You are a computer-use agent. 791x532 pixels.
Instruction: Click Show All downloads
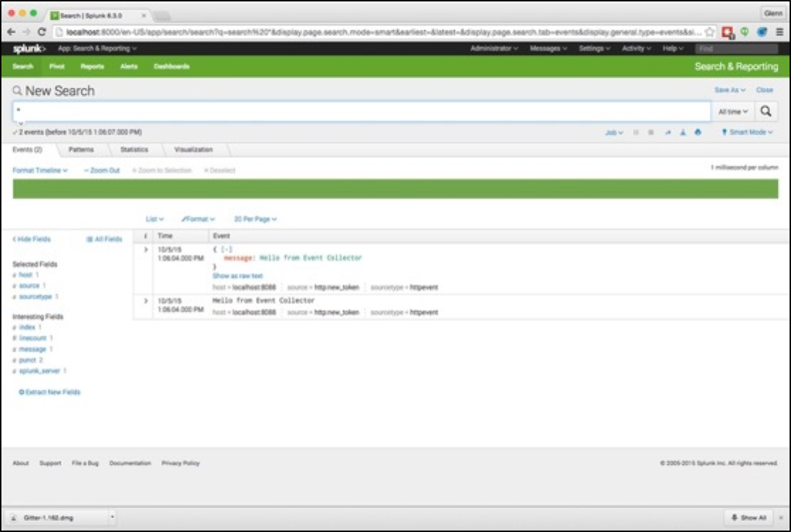click(x=749, y=518)
